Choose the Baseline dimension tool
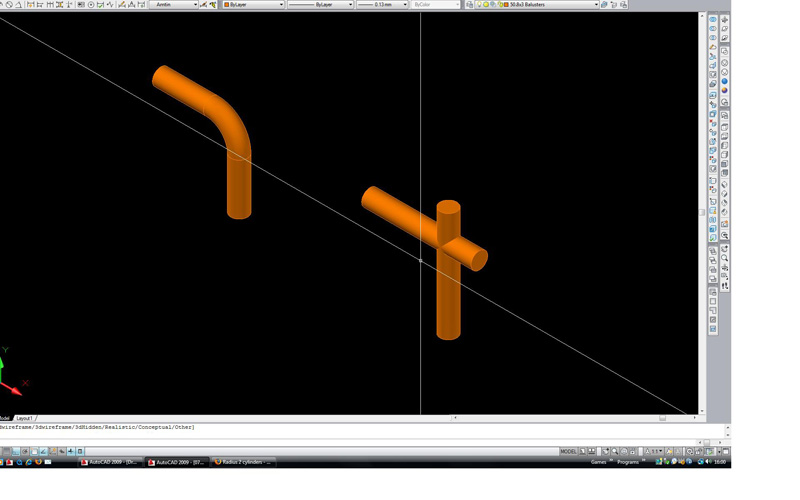The height and width of the screenshot is (500, 800). [40, 5]
